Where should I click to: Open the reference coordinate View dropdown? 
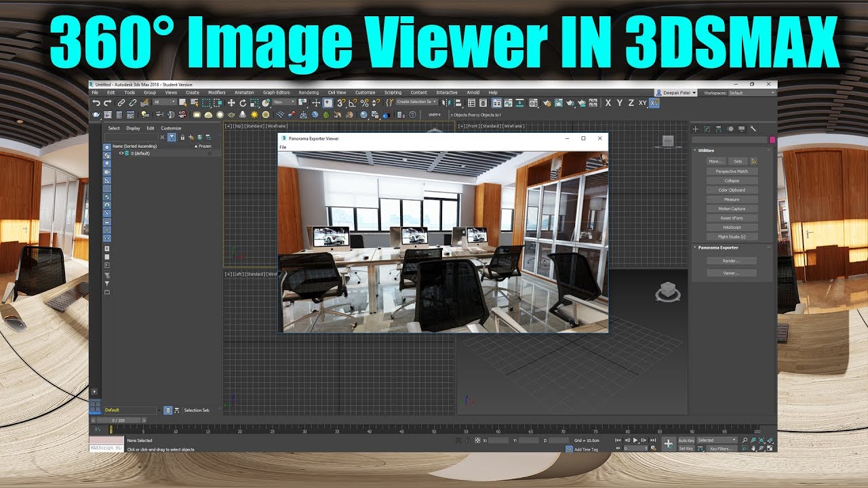tap(284, 102)
